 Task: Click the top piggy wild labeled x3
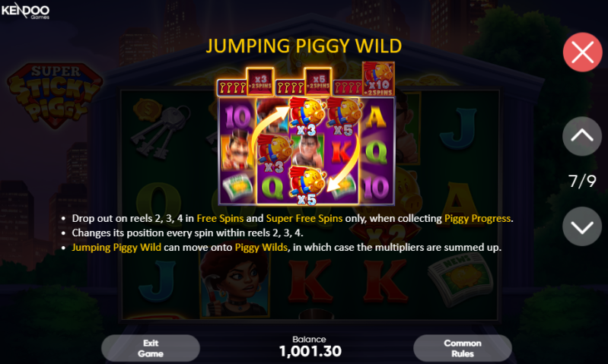coord(308,116)
